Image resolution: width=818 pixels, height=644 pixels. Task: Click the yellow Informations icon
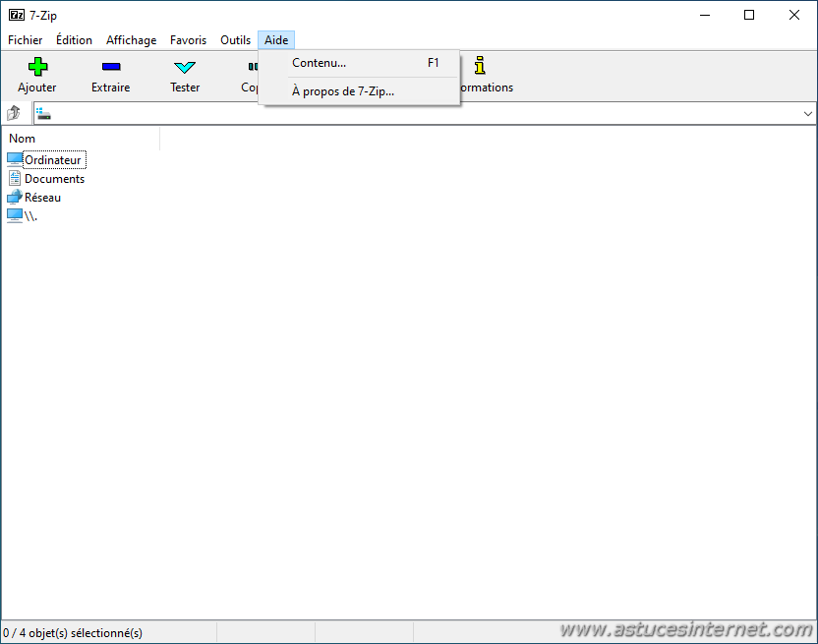pyautogui.click(x=480, y=66)
